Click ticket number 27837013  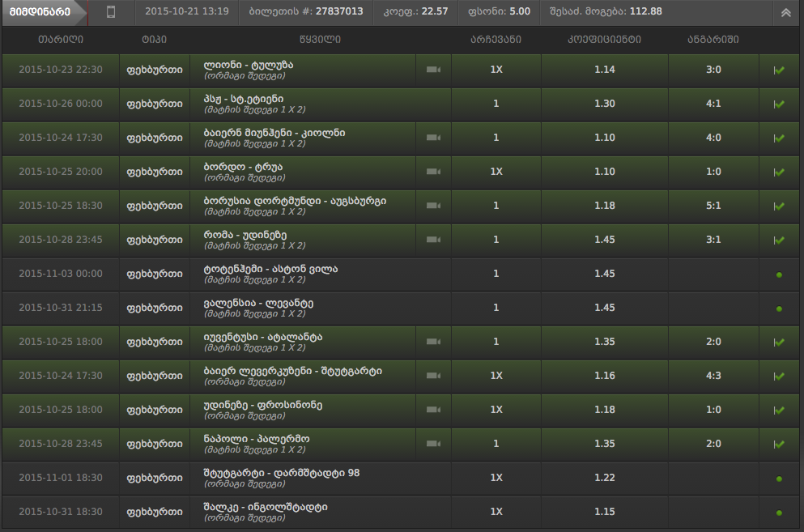pyautogui.click(x=339, y=11)
